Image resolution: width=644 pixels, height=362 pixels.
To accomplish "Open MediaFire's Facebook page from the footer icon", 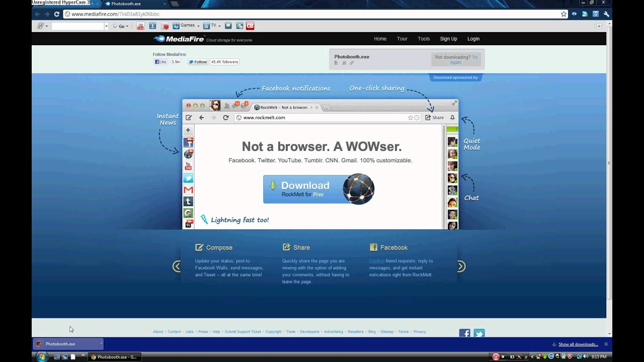I will pyautogui.click(x=464, y=333).
